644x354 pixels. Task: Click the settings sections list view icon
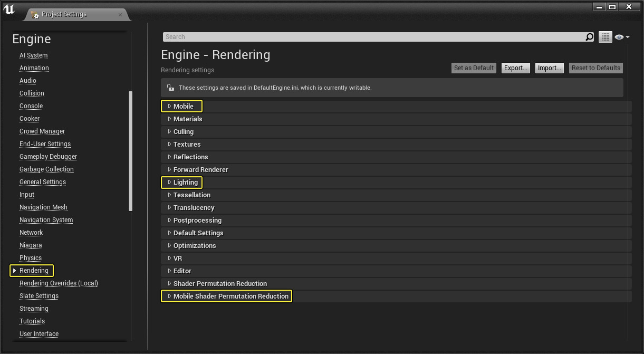605,36
